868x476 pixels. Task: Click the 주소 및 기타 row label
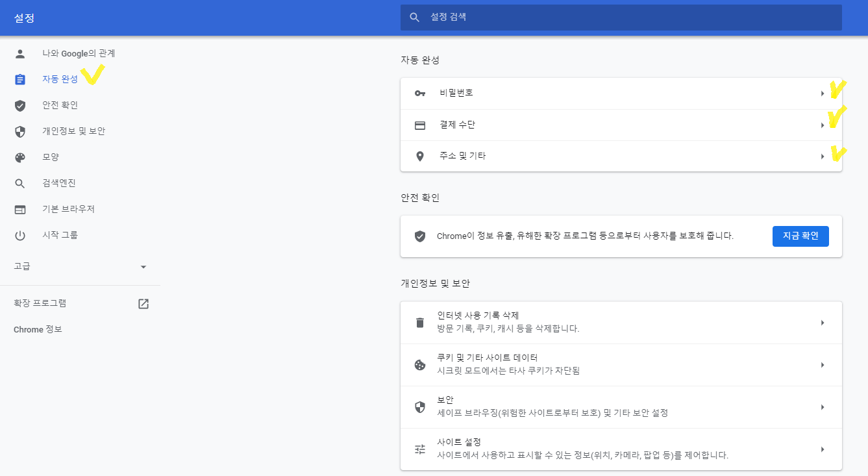click(462, 156)
